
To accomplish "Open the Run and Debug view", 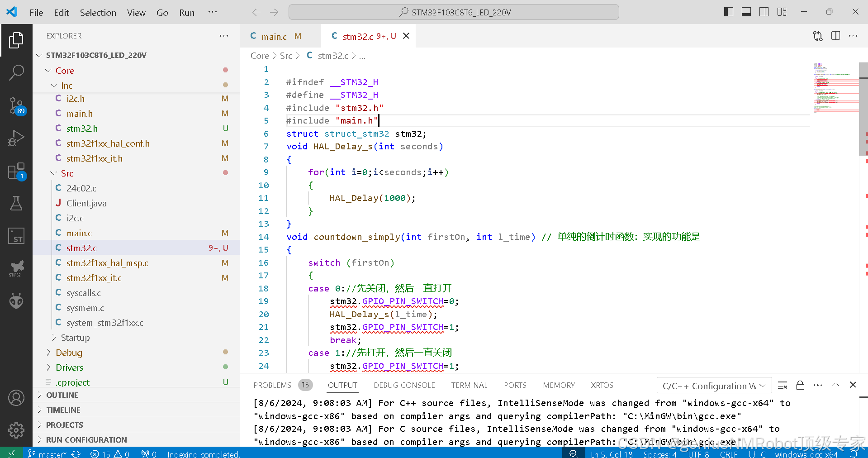I will [x=17, y=138].
